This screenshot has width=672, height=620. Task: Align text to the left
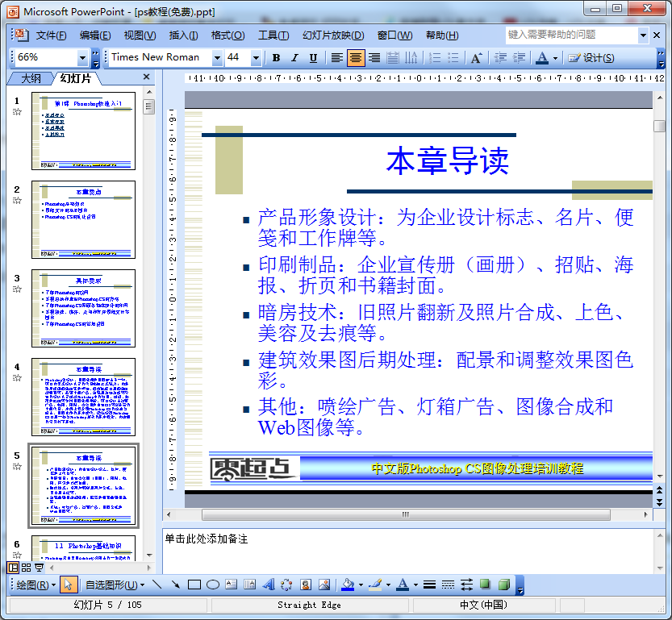click(337, 57)
